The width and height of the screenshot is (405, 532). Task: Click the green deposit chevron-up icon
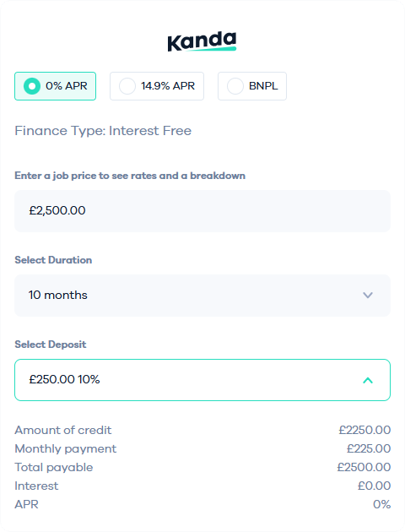click(x=368, y=380)
